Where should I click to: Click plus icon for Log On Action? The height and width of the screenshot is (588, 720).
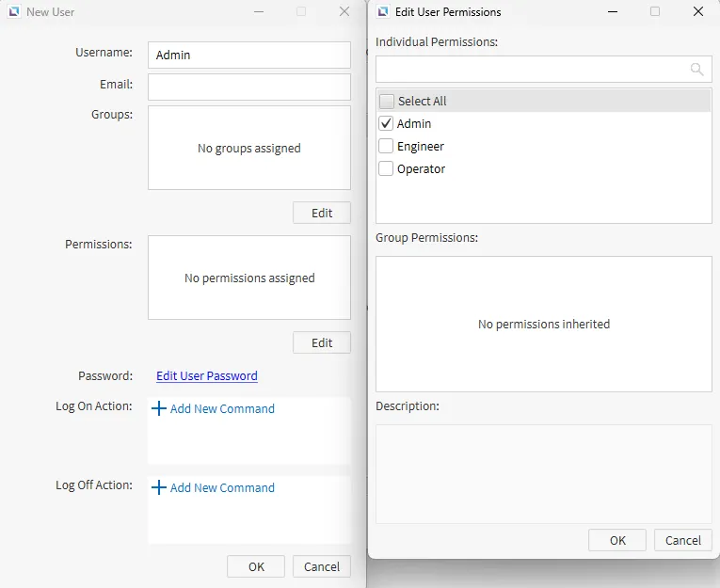159,409
